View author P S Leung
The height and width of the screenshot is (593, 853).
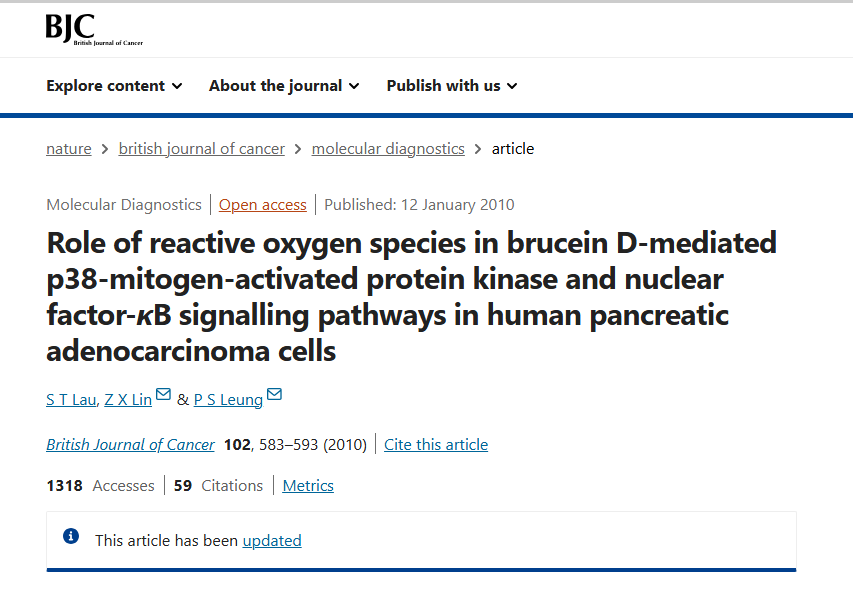coord(228,400)
